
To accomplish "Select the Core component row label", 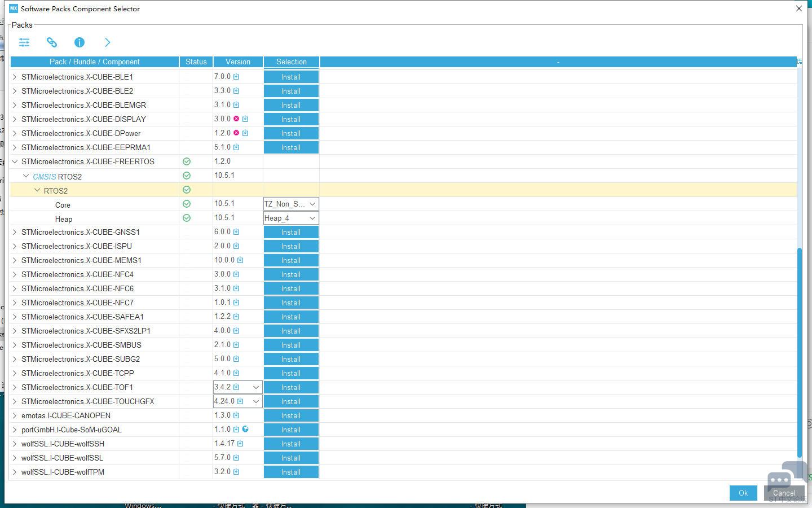I will (63, 205).
